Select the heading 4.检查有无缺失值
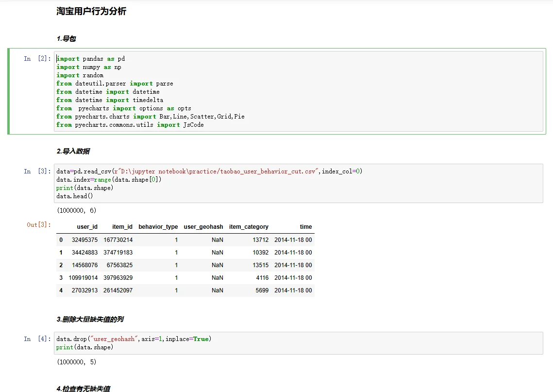553x392 pixels. [84, 389]
